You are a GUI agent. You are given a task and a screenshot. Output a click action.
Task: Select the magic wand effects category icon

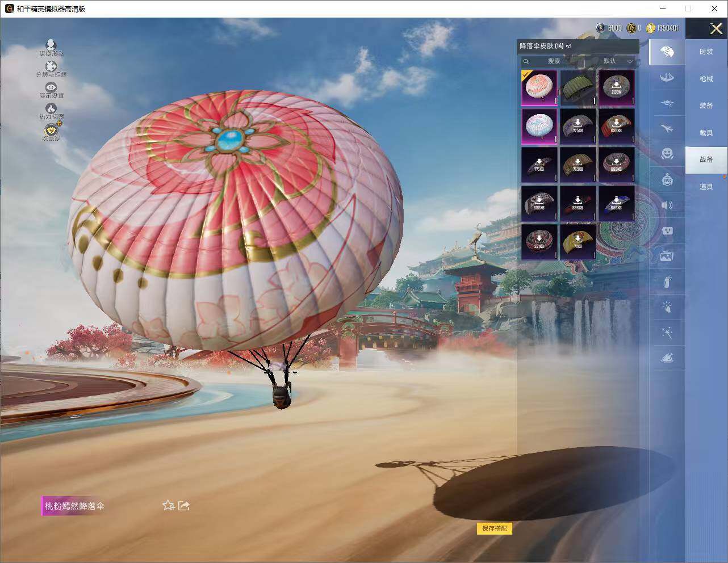(x=667, y=333)
